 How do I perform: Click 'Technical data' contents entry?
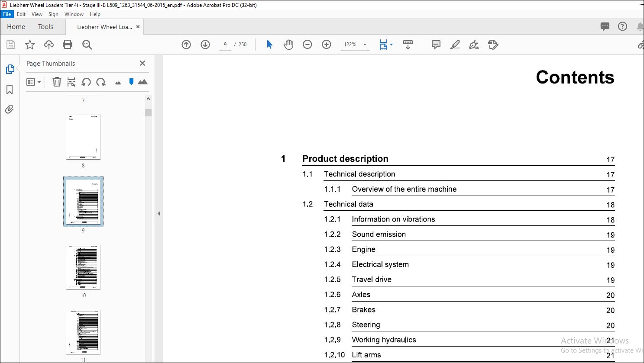pos(348,204)
